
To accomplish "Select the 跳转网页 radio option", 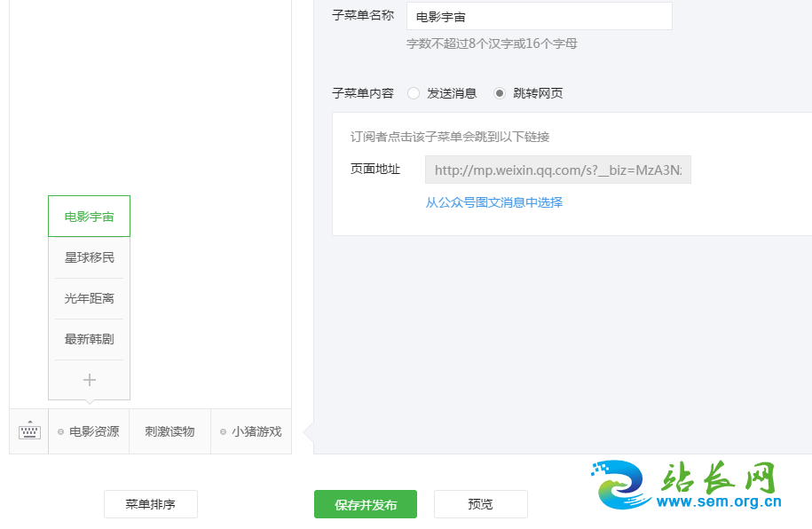I will click(501, 93).
